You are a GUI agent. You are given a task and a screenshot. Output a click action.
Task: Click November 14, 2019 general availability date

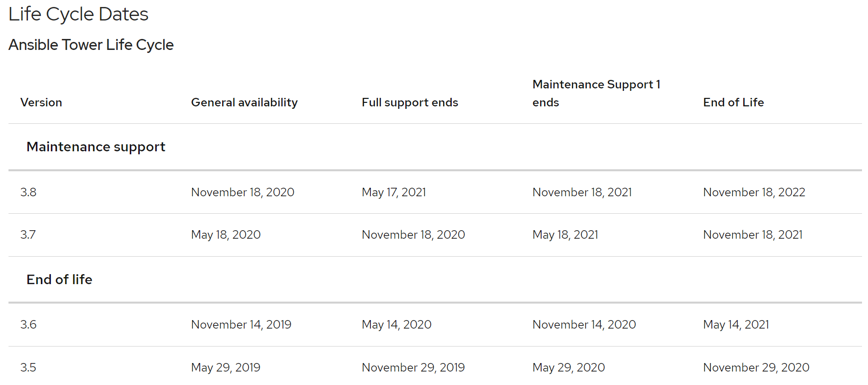pos(241,325)
